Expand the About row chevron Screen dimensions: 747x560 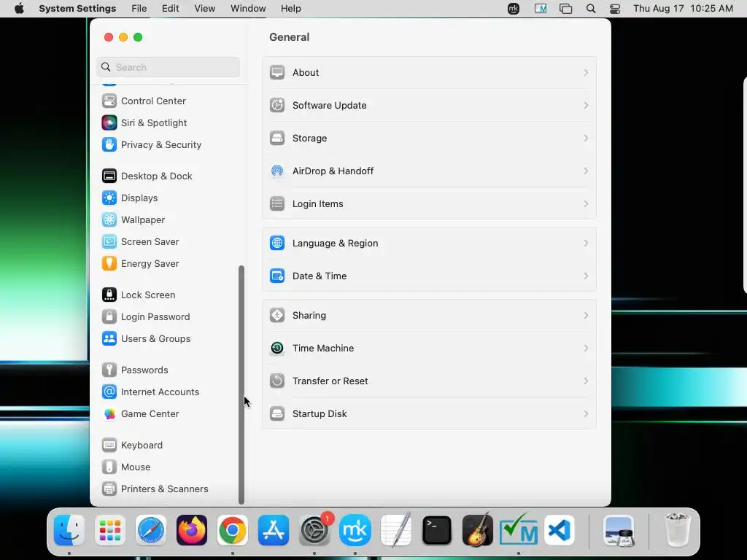586,72
